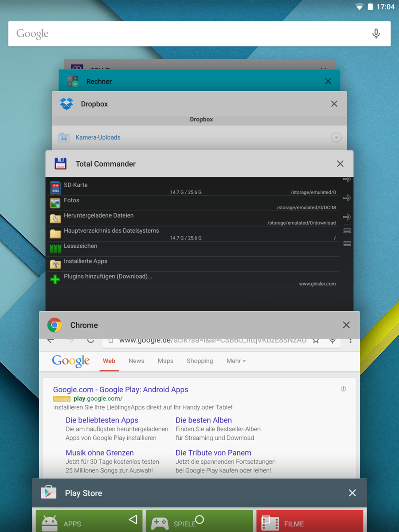This screenshot has width=399, height=532.
Task: Tap the Play Store bag icon
Action: [49, 493]
